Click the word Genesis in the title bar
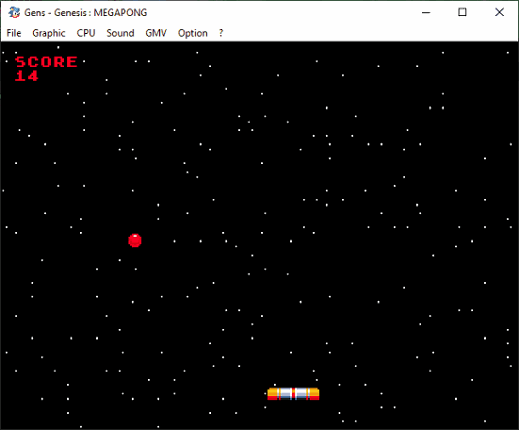The image size is (519, 430). (70, 13)
